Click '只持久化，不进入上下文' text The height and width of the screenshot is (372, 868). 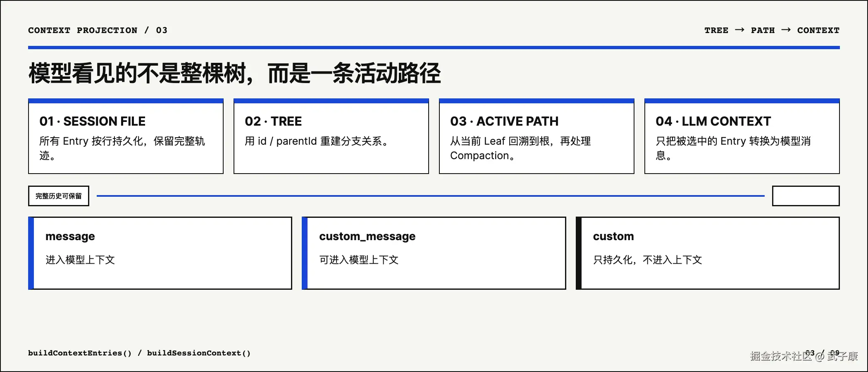tap(648, 260)
